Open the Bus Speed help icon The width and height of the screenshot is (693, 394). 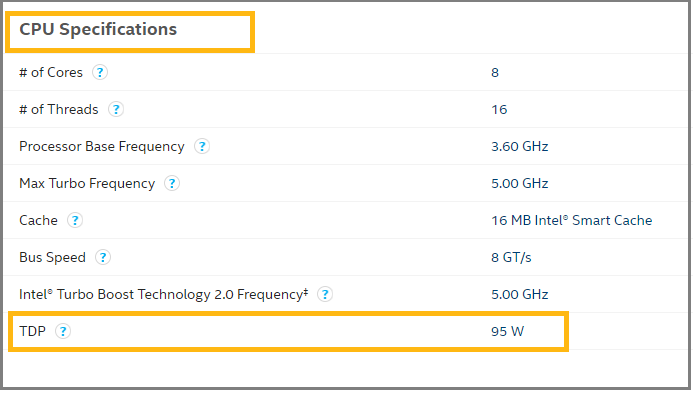coord(103,257)
